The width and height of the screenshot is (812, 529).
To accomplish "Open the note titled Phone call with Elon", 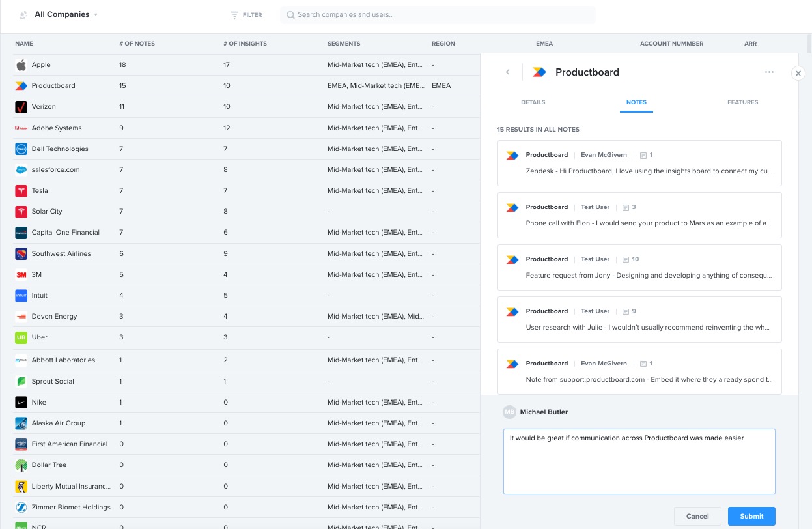I will (639, 215).
